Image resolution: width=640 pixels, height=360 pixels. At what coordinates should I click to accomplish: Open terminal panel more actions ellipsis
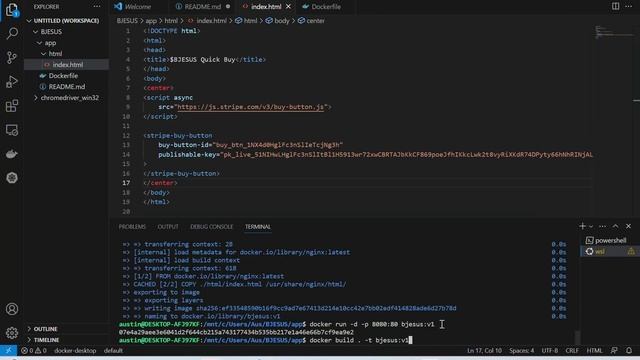[x=602, y=226]
